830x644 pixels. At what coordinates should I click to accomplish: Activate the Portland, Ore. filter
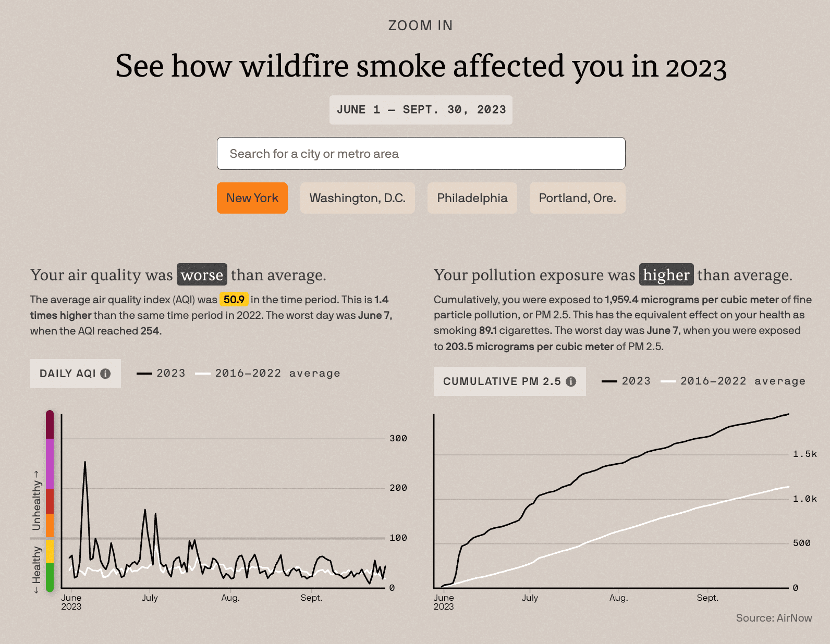click(577, 198)
